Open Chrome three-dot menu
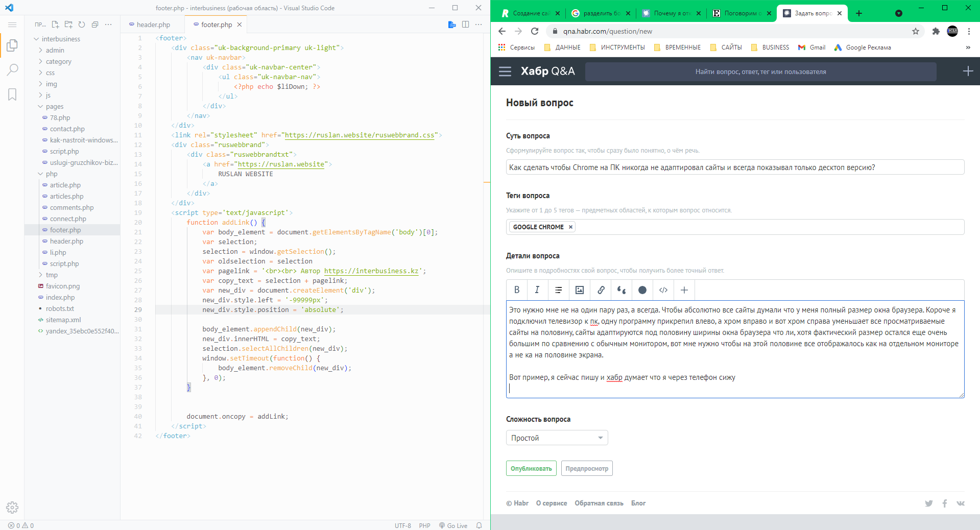Image resolution: width=980 pixels, height=530 pixels. 969,31
